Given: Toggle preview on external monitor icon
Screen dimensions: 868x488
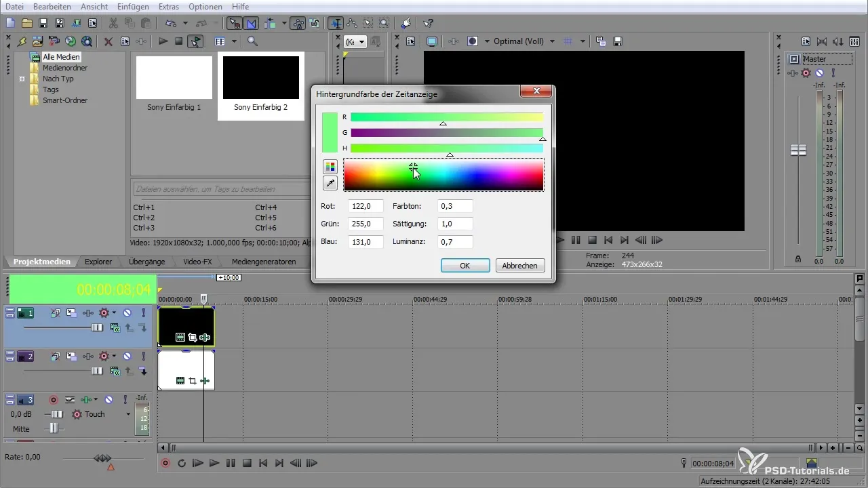Looking at the screenshot, I should (x=432, y=41).
